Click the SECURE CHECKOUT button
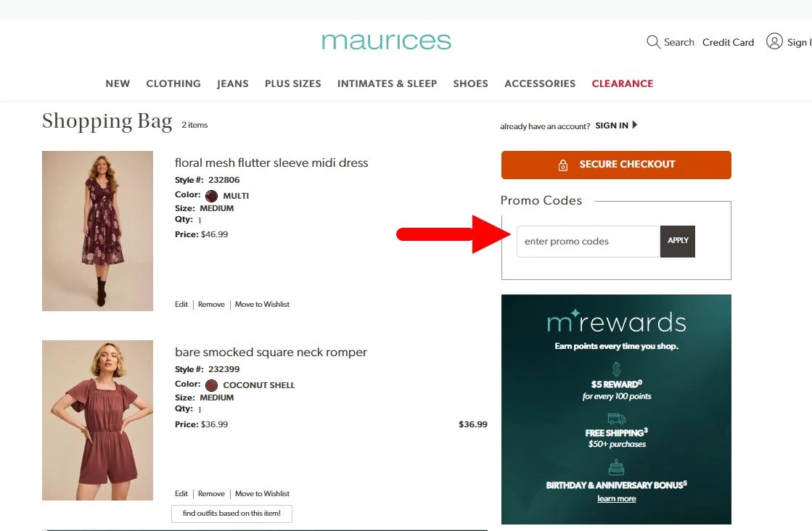The width and height of the screenshot is (812, 531). coord(616,165)
